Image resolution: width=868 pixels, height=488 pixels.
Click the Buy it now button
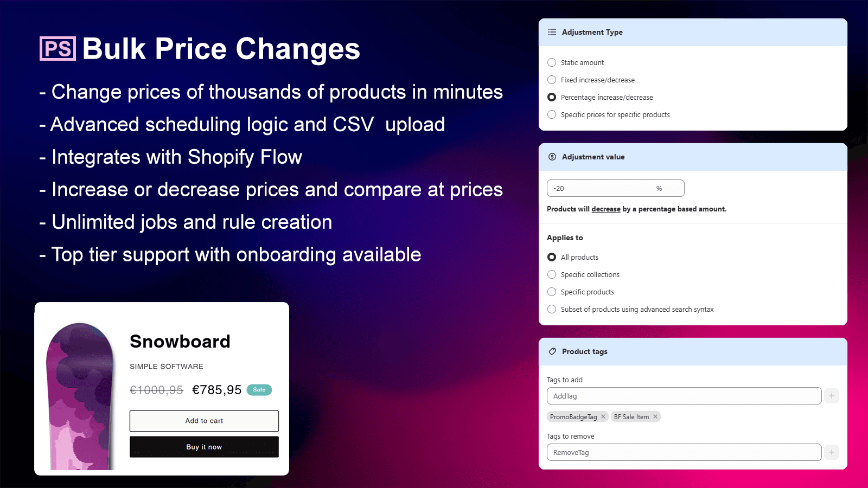203,447
